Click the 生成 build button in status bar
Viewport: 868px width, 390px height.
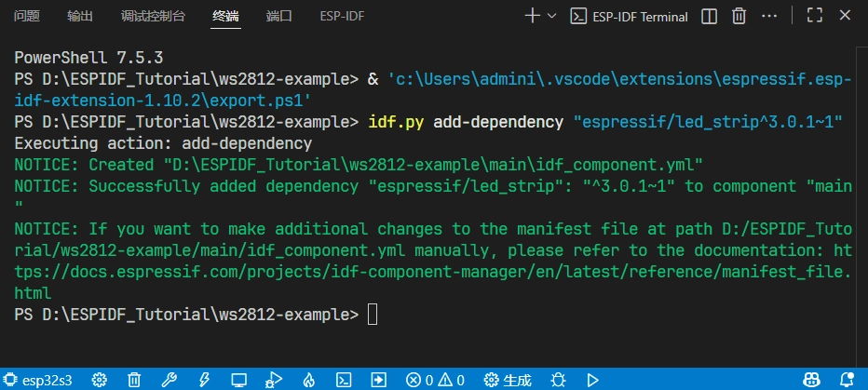(509, 380)
